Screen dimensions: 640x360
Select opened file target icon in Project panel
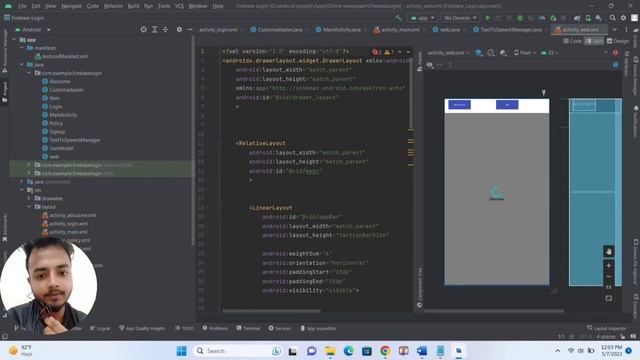coord(144,29)
